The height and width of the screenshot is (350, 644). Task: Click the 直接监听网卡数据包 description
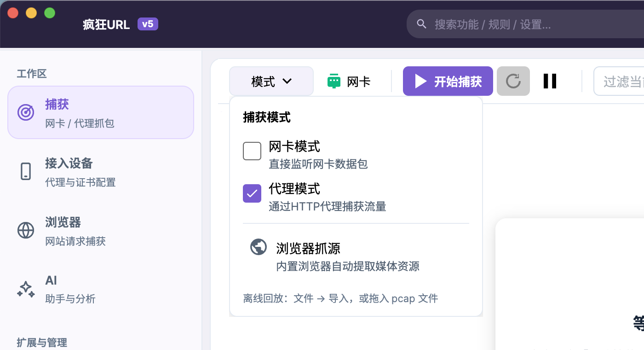coord(318,164)
